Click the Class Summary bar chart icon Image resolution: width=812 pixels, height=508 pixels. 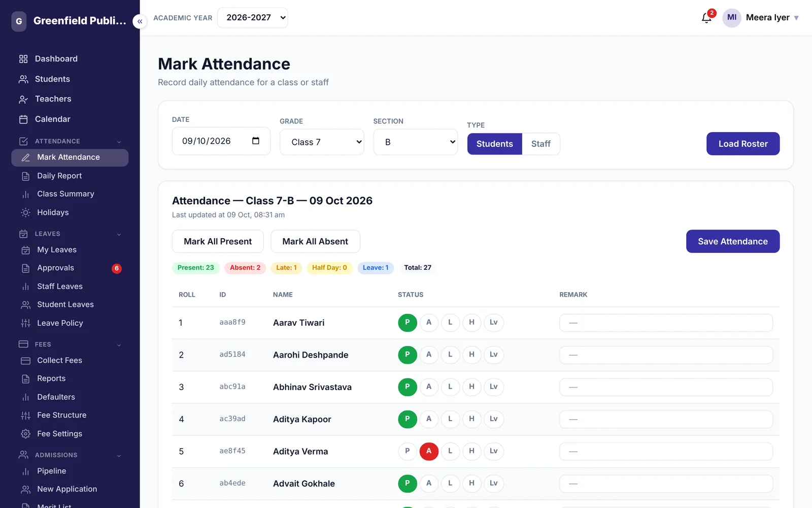coord(25,194)
